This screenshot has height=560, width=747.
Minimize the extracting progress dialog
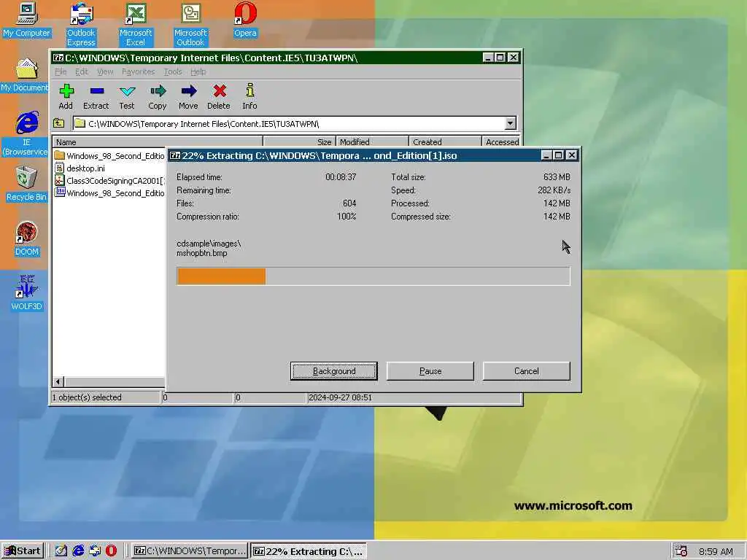(x=546, y=155)
